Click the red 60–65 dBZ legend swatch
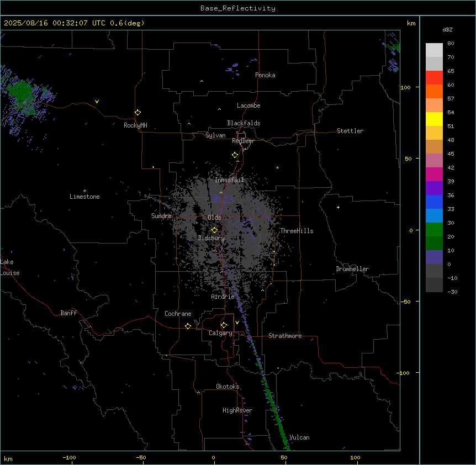This screenshot has width=476, height=465. [x=434, y=78]
